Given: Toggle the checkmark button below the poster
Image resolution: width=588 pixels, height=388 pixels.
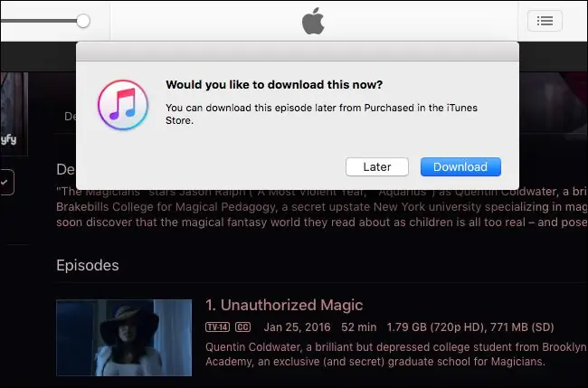Looking at the screenshot, I should (5, 182).
